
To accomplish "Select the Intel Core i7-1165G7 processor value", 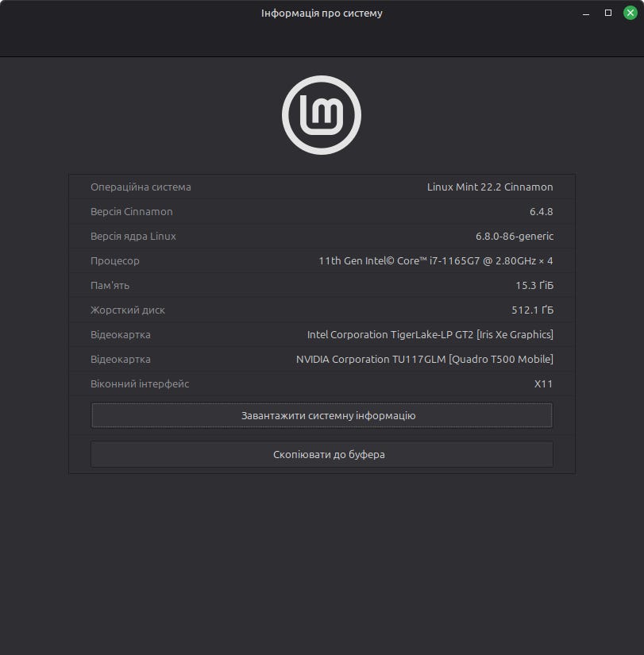I will tap(435, 260).
